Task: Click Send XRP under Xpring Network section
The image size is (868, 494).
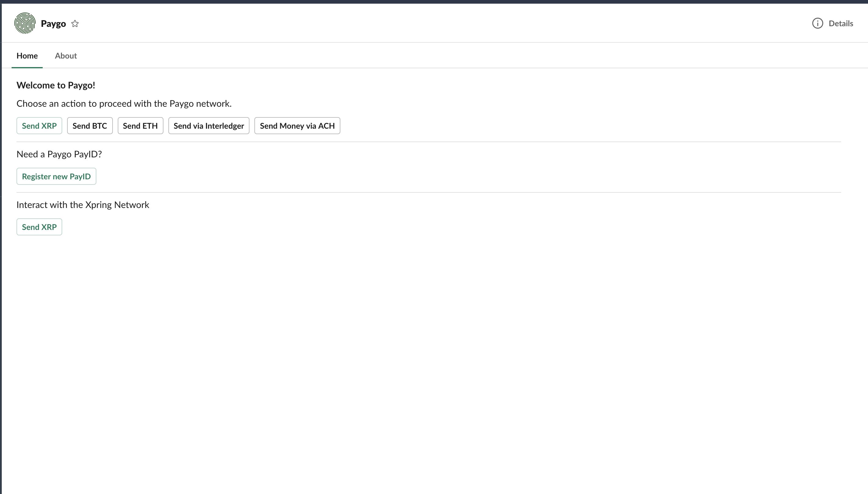Action: click(x=39, y=227)
